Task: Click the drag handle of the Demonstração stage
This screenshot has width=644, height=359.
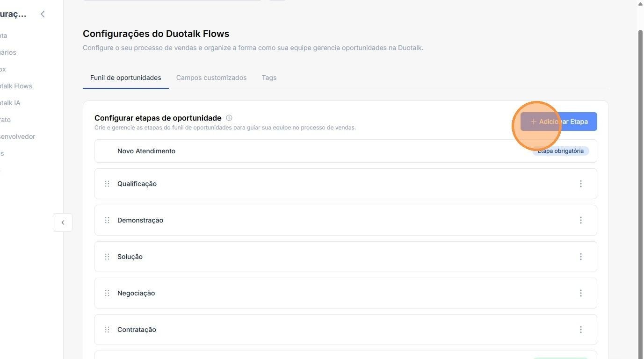Action: click(x=107, y=220)
